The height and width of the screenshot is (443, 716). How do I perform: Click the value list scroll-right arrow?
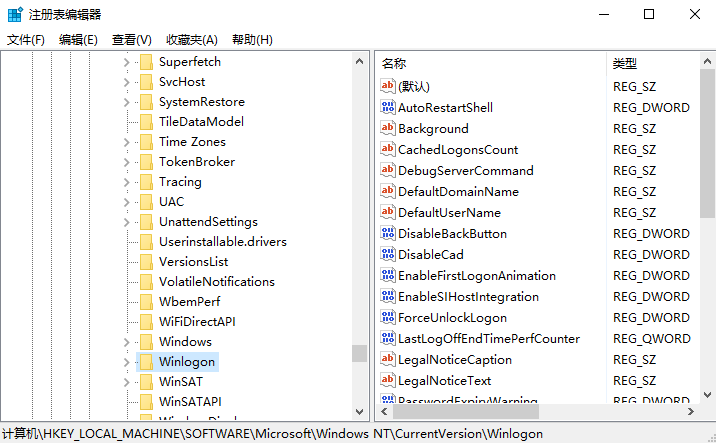[x=691, y=411]
